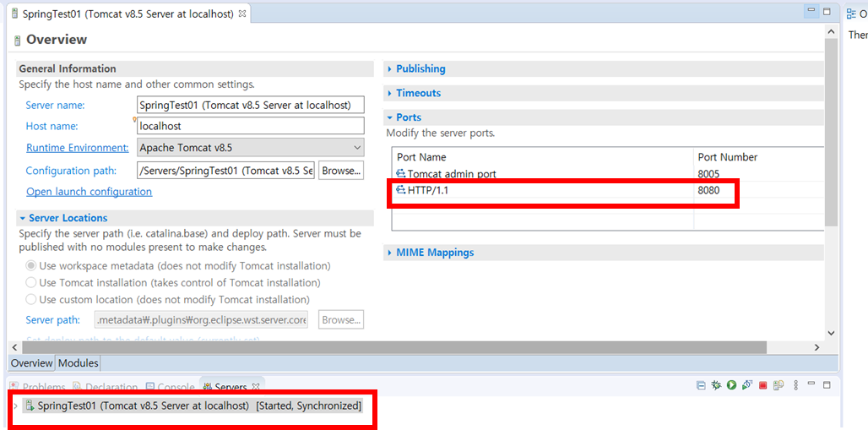Viewport: 868px width, 430px height.
Task: Select Use custom location radio button
Action: click(x=31, y=300)
